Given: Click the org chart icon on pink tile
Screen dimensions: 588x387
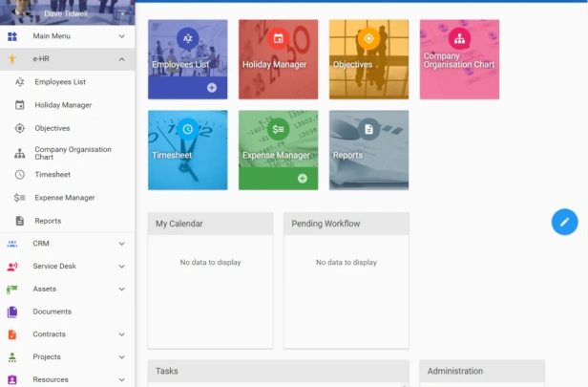Looking at the screenshot, I should tap(459, 38).
